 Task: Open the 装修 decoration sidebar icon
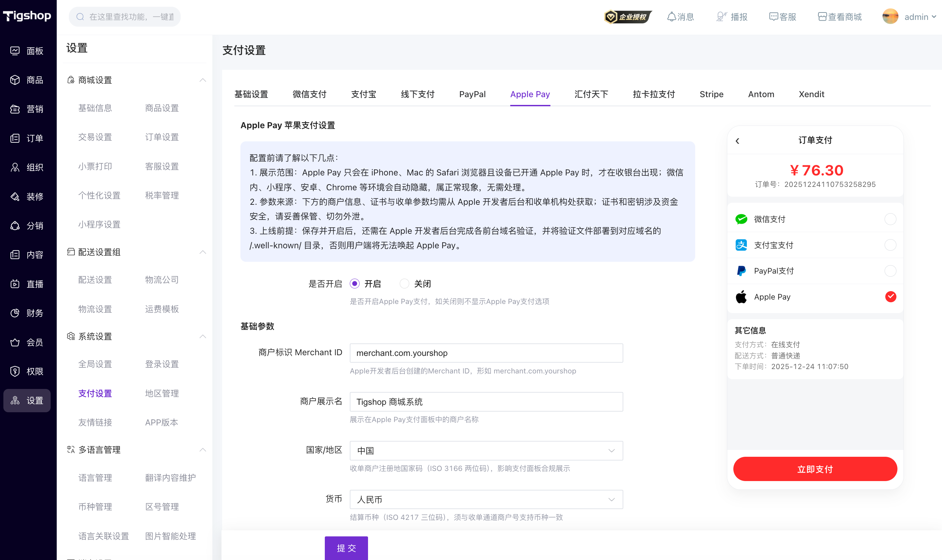click(x=15, y=197)
